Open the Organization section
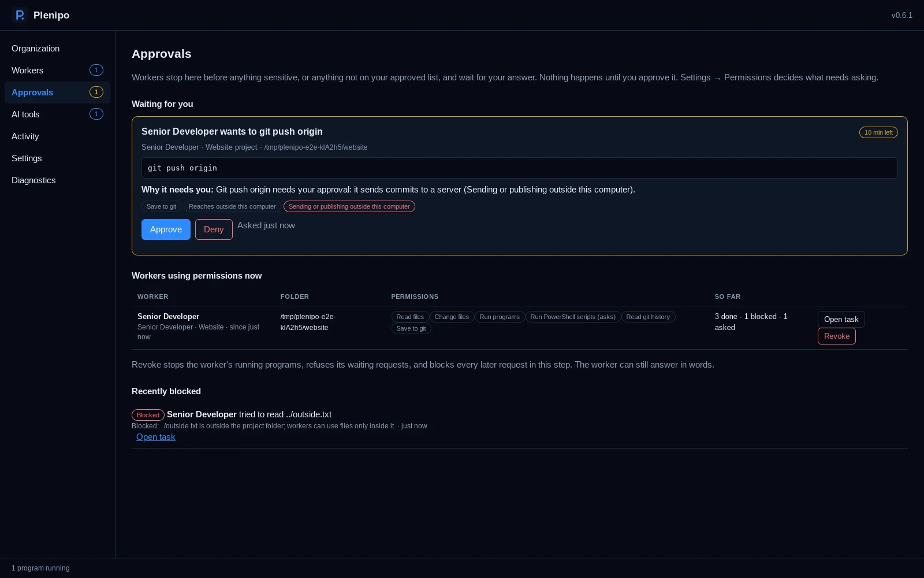The image size is (924, 578). coord(57,49)
